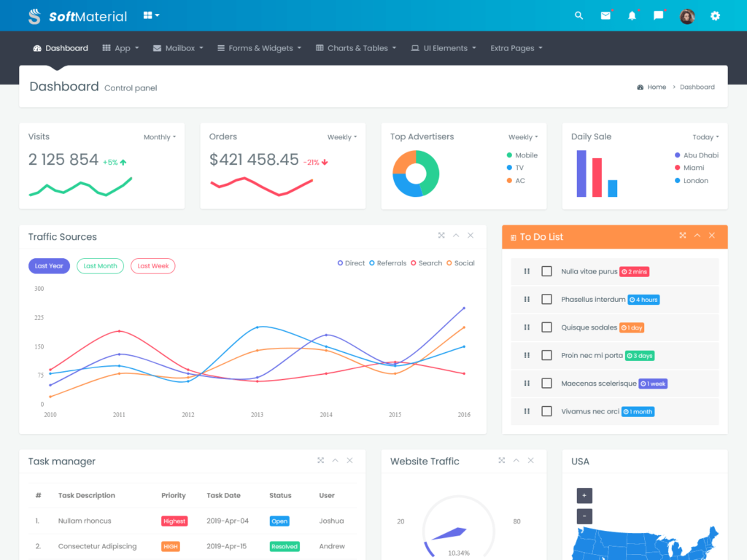The height and width of the screenshot is (560, 747).
Task: Click the Home breadcrumb link
Action: (655, 87)
